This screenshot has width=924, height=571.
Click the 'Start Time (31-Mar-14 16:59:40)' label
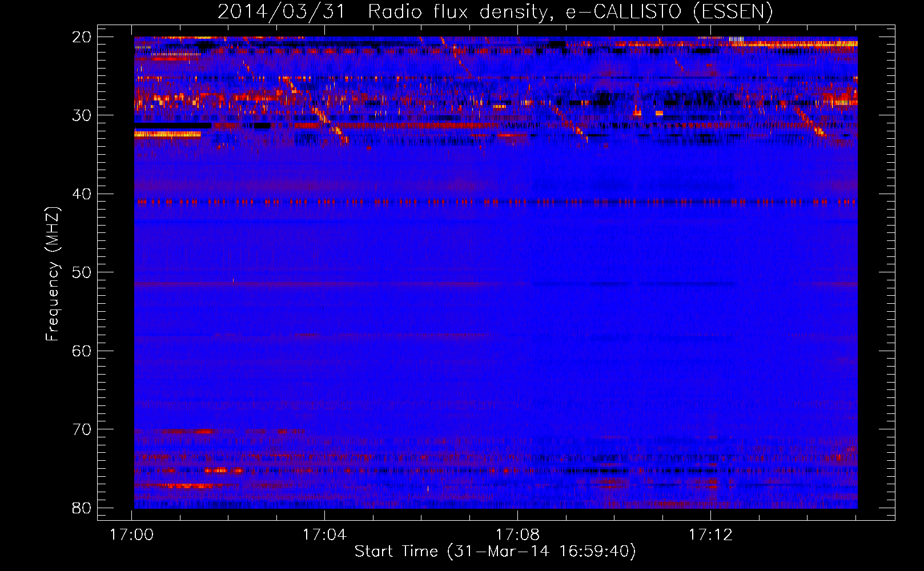(495, 552)
